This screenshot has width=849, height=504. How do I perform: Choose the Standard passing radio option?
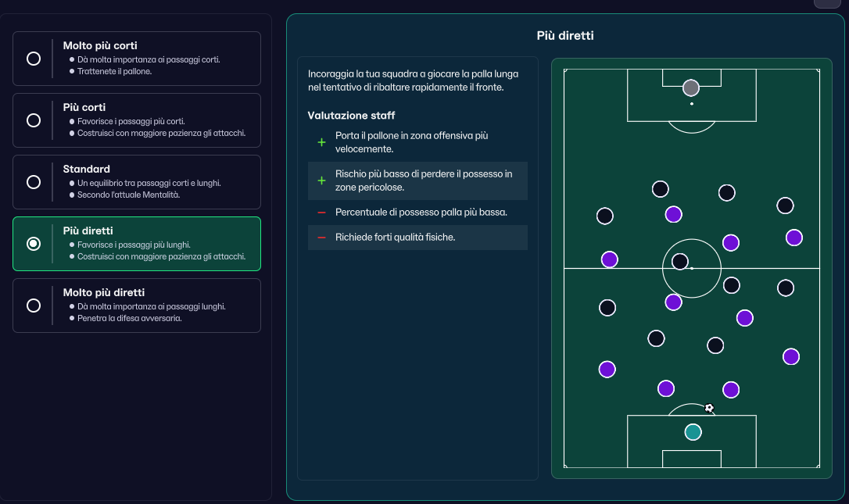tap(34, 182)
